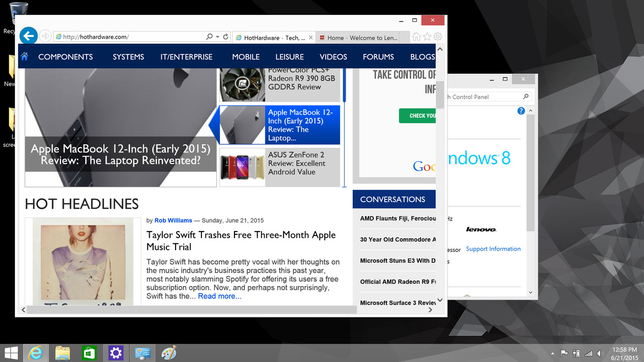Click the Read more... link
The image size is (644, 362).
219,296
